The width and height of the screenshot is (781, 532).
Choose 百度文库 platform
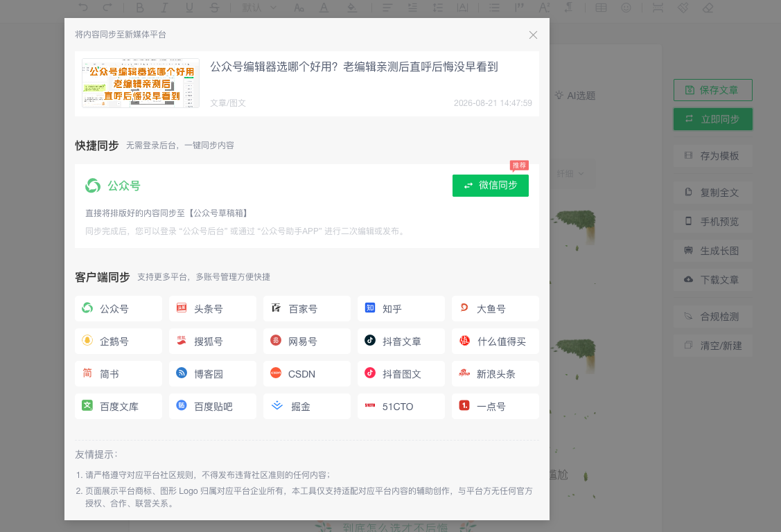pos(119,407)
